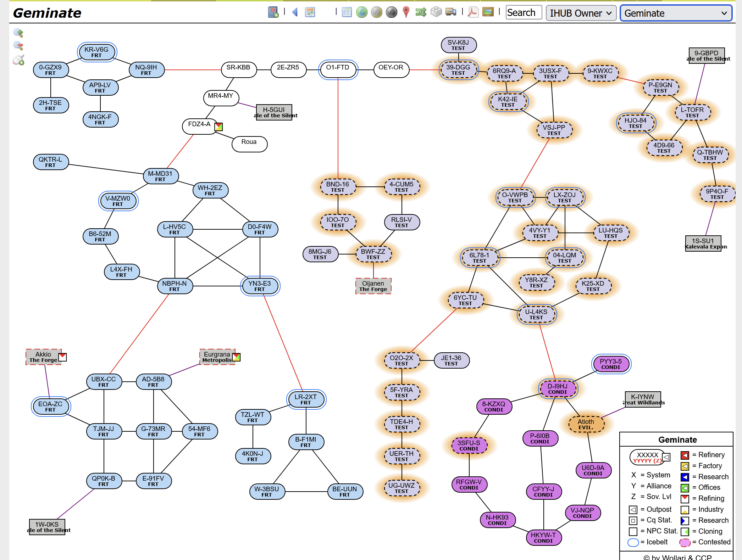742x560 pixels.
Task: Click the picture frame image icon
Action: pyautogui.click(x=488, y=12)
